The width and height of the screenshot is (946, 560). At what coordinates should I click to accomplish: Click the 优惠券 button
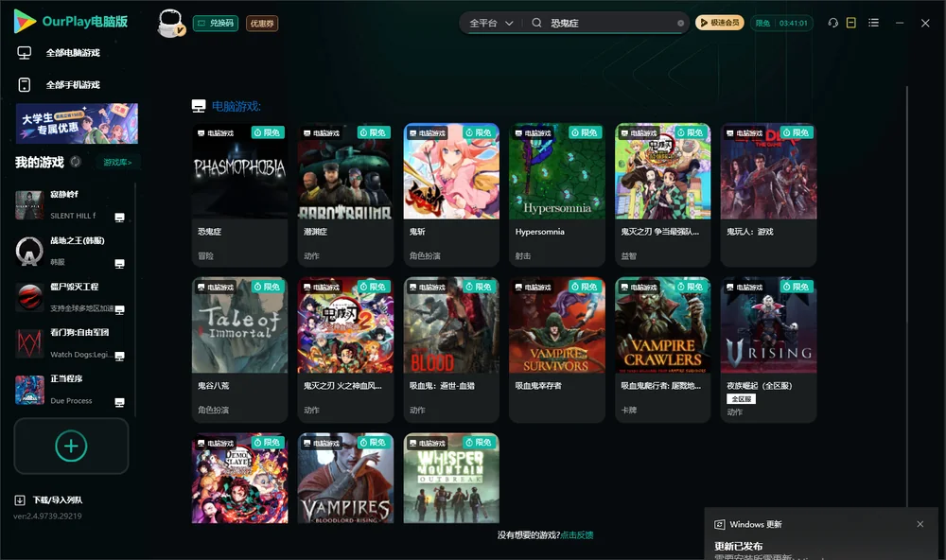(262, 24)
